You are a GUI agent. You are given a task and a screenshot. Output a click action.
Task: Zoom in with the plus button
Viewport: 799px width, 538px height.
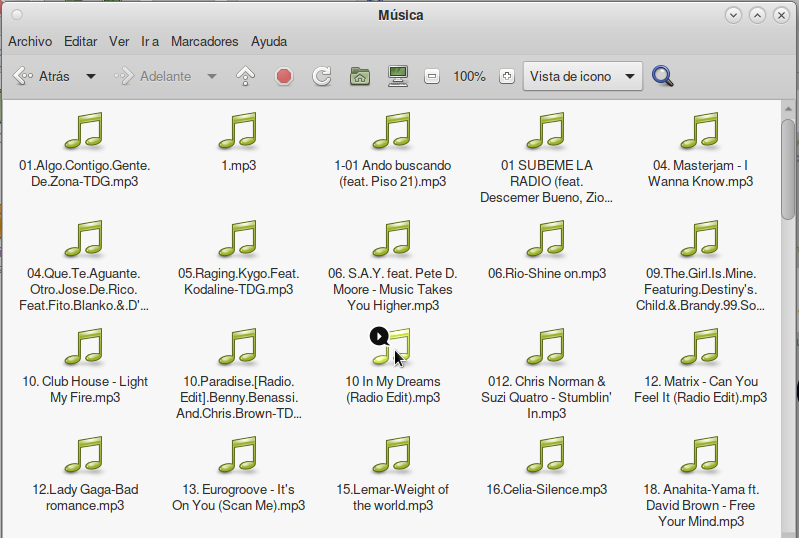coord(507,76)
